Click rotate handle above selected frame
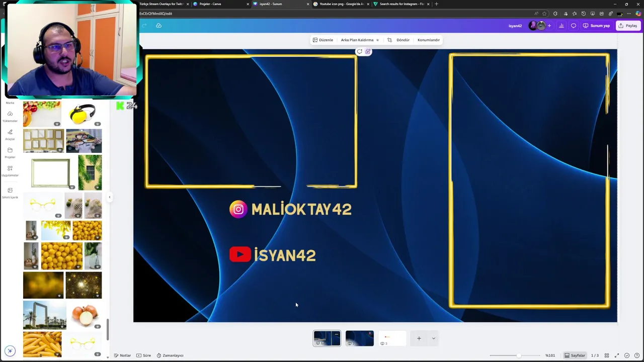Viewport: 644px width, 362px height. click(359, 51)
